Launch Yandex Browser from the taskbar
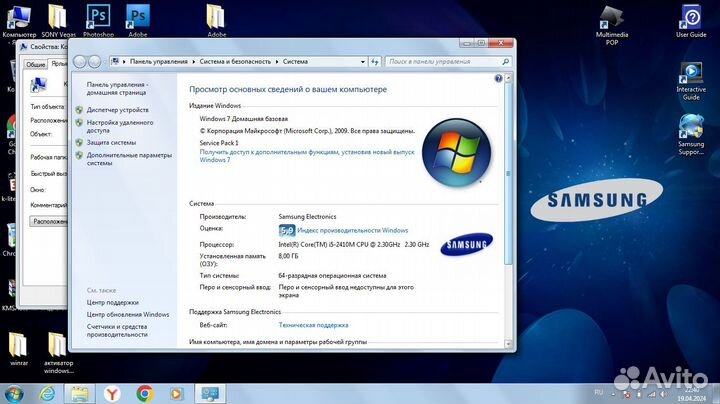 pyautogui.click(x=112, y=394)
